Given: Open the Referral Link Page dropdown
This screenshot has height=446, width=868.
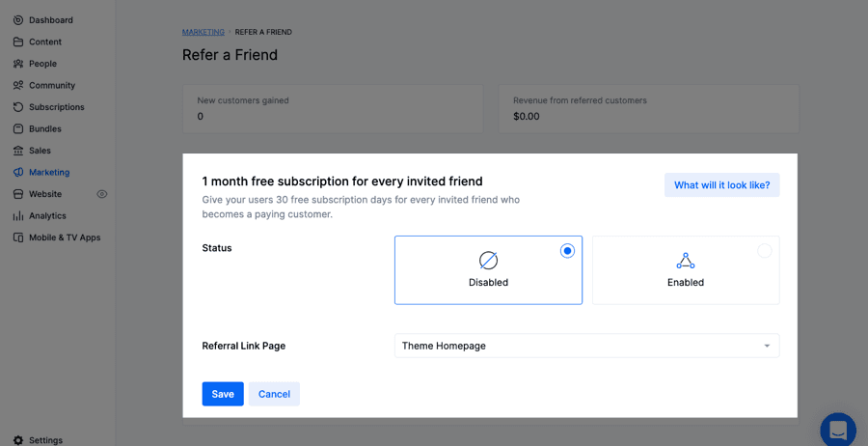Looking at the screenshot, I should click(586, 346).
